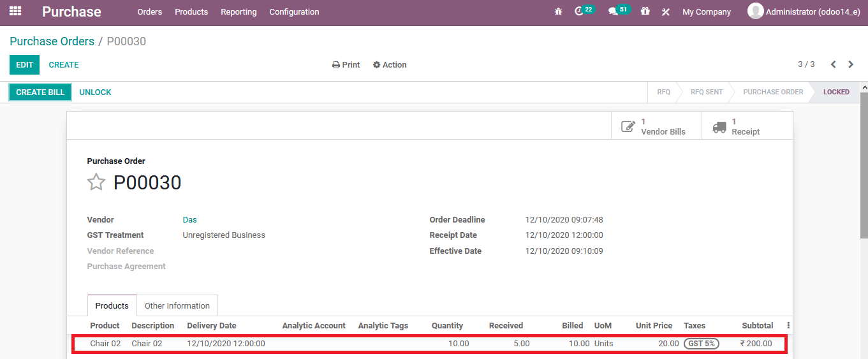
Task: Open the apps grid menu icon
Action: coord(15,11)
